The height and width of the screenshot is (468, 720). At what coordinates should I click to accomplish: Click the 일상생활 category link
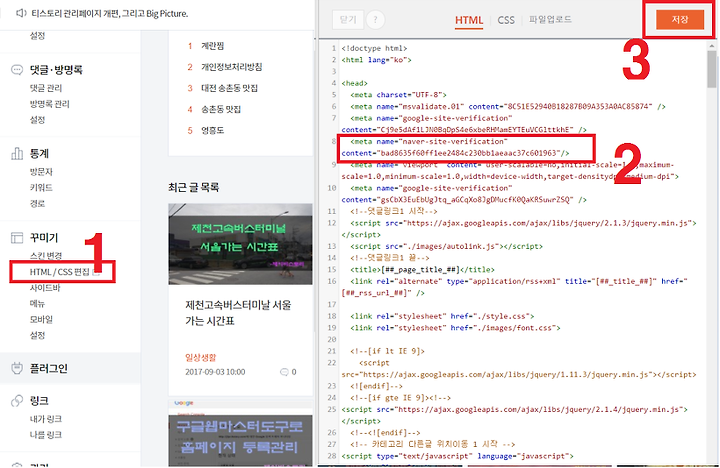tap(201, 357)
